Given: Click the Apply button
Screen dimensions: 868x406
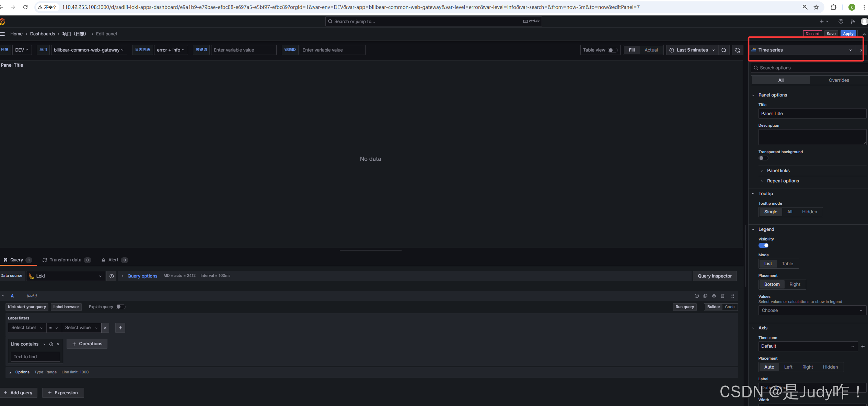Looking at the screenshot, I should (x=848, y=34).
